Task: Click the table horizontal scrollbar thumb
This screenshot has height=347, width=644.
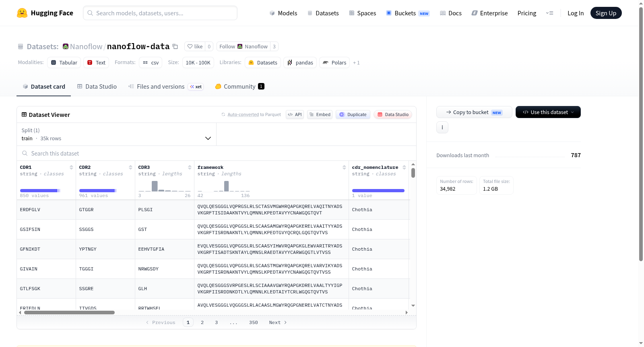Action: pos(69,312)
